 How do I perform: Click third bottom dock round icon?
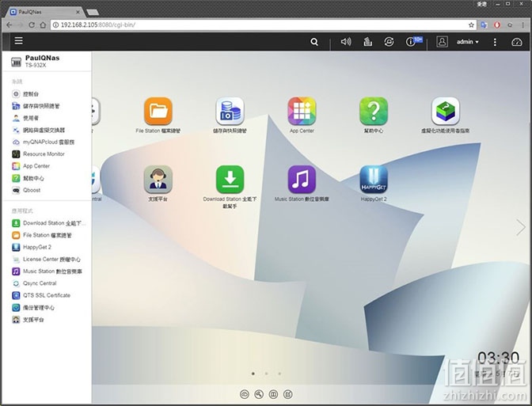[273, 394]
